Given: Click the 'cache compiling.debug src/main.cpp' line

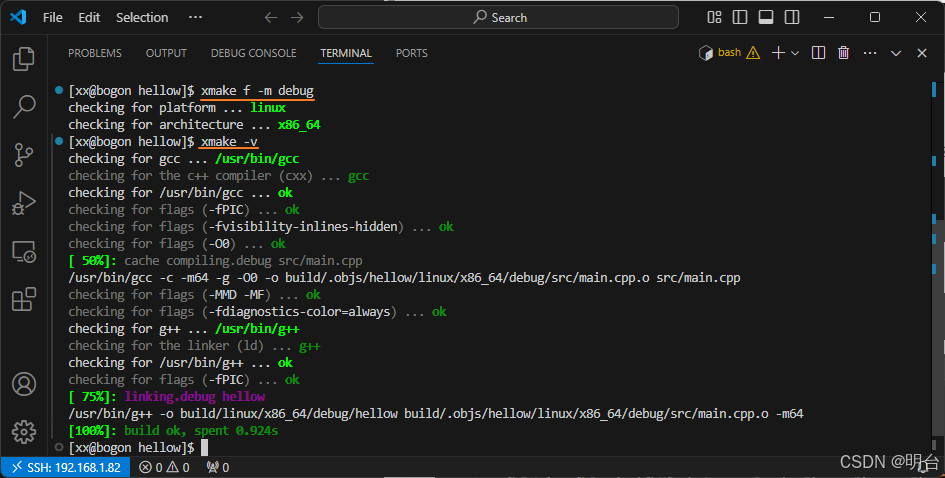Looking at the screenshot, I should (x=243, y=261).
